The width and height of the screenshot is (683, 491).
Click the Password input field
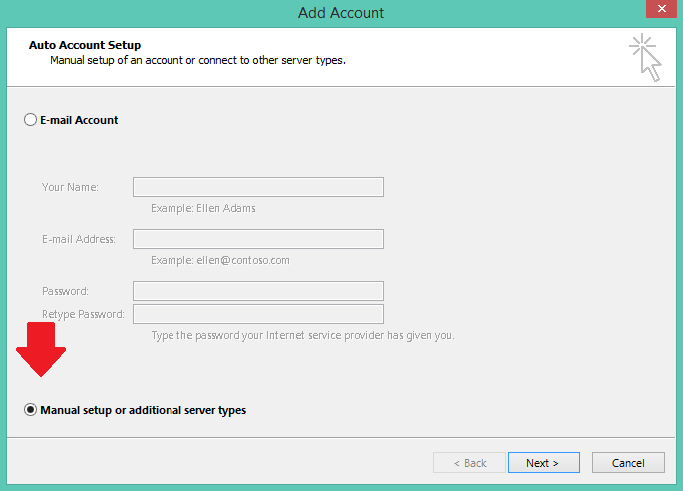pyautogui.click(x=258, y=291)
